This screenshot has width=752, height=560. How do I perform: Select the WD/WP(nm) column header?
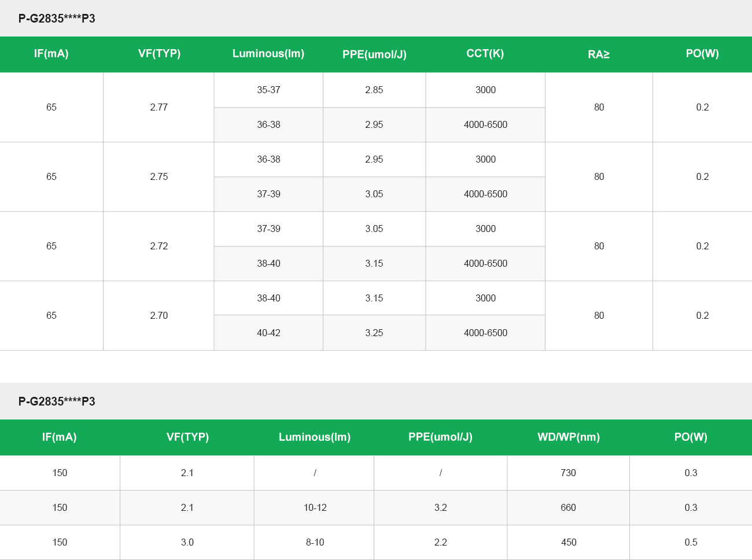(x=568, y=437)
